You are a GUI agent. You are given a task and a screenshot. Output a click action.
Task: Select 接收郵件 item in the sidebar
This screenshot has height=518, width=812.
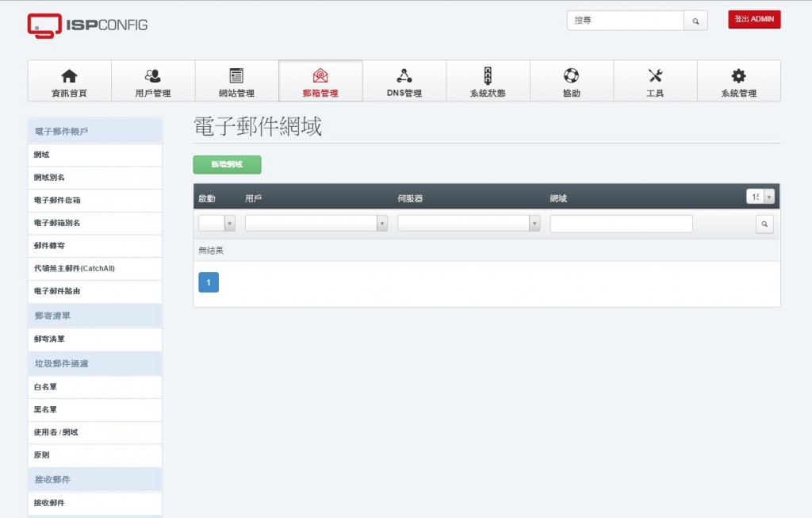95,503
